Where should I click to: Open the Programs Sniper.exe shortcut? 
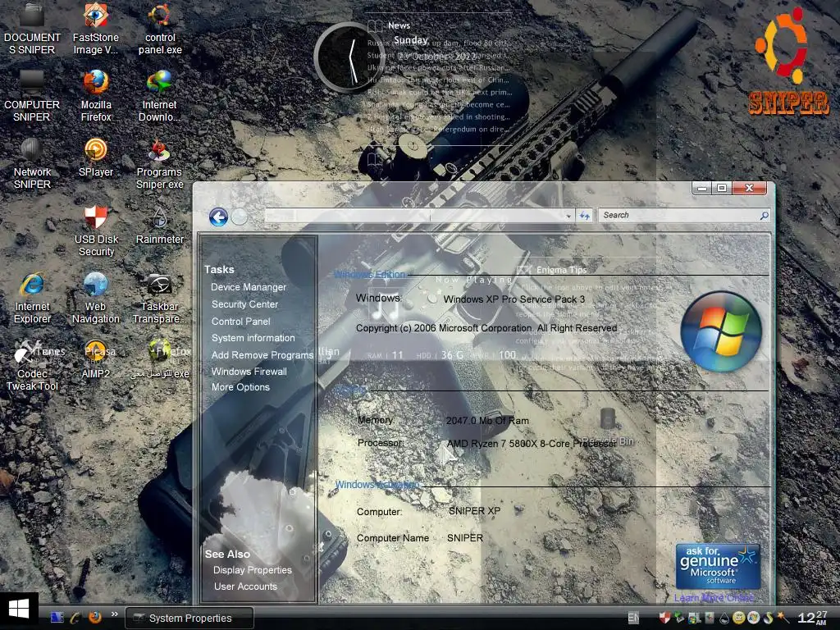pos(160,163)
